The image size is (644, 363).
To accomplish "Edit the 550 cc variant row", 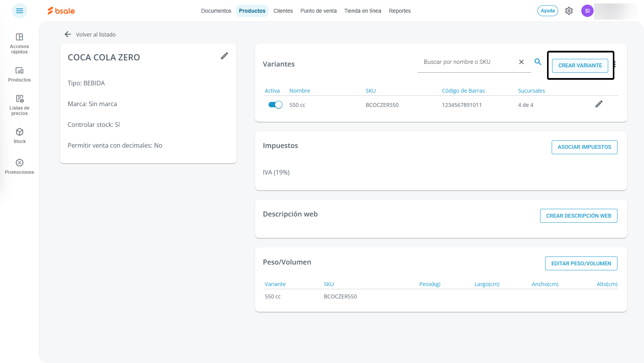I will click(x=599, y=104).
